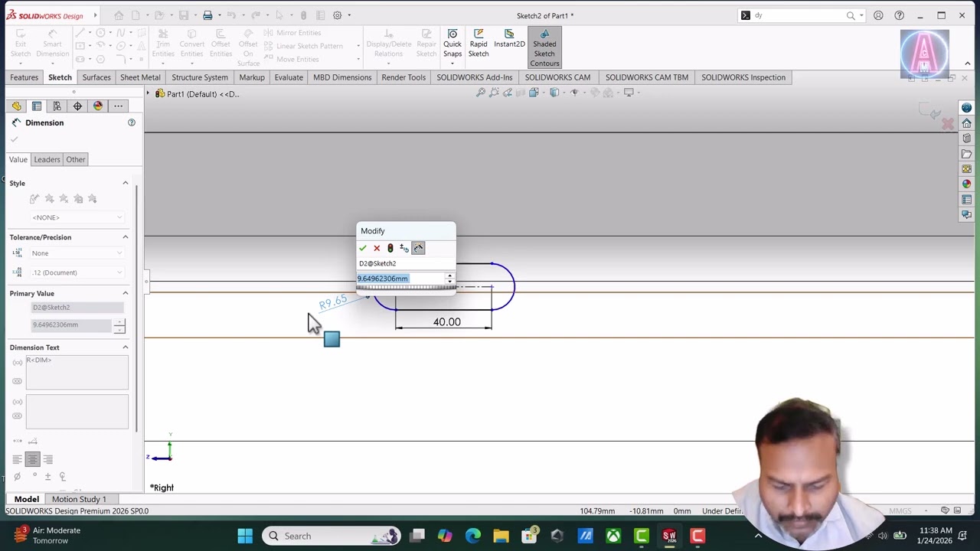Open the PropertyManager tab icon

pos(37,106)
